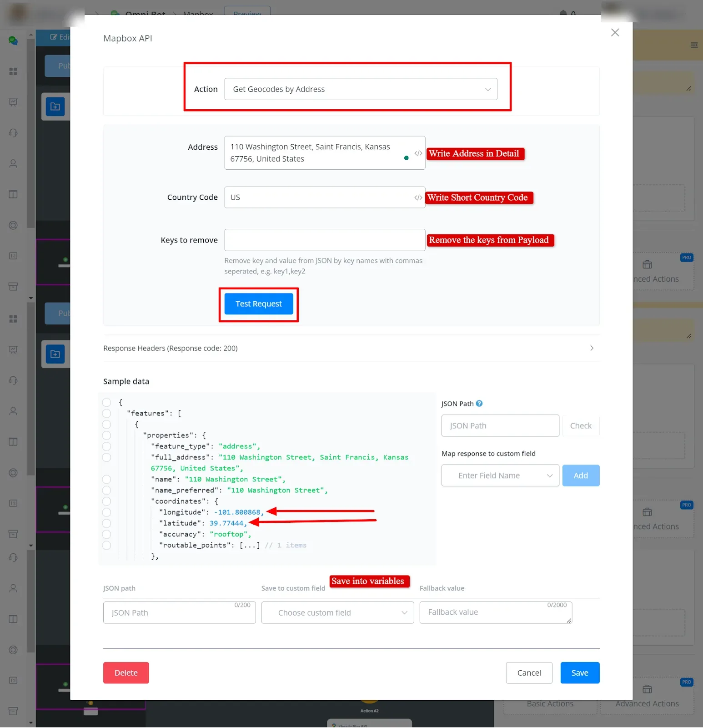Click the feature_type value "address"
The image size is (703, 728).
237,446
